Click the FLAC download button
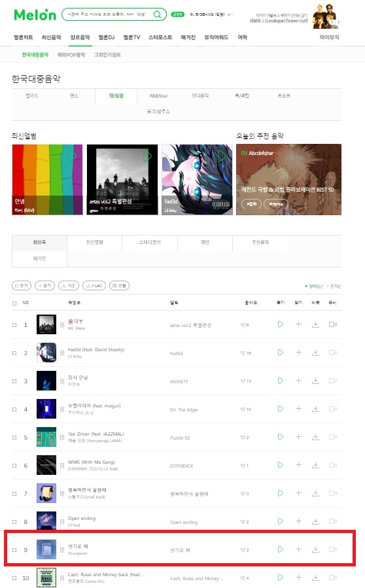The height and width of the screenshot is (588, 365). click(x=94, y=285)
